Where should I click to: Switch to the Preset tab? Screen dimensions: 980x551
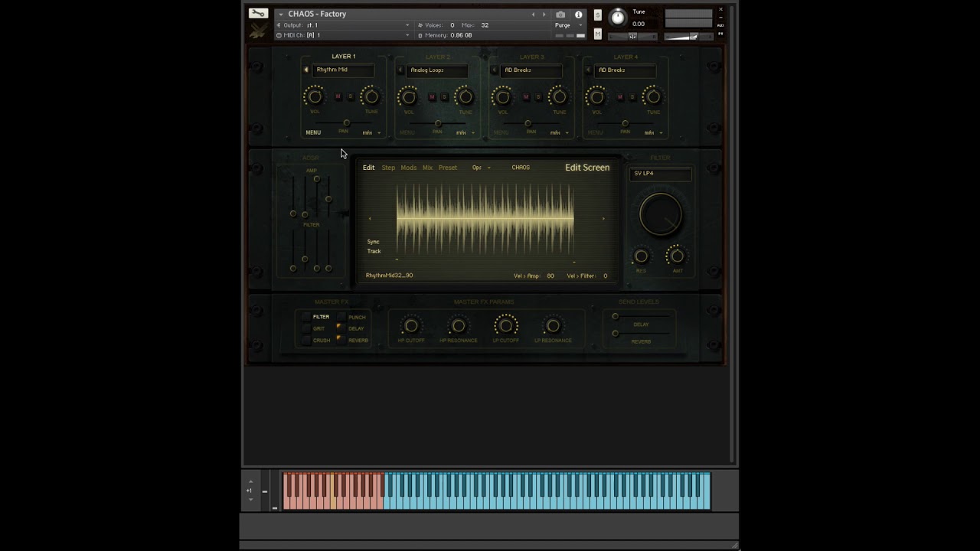[447, 168]
